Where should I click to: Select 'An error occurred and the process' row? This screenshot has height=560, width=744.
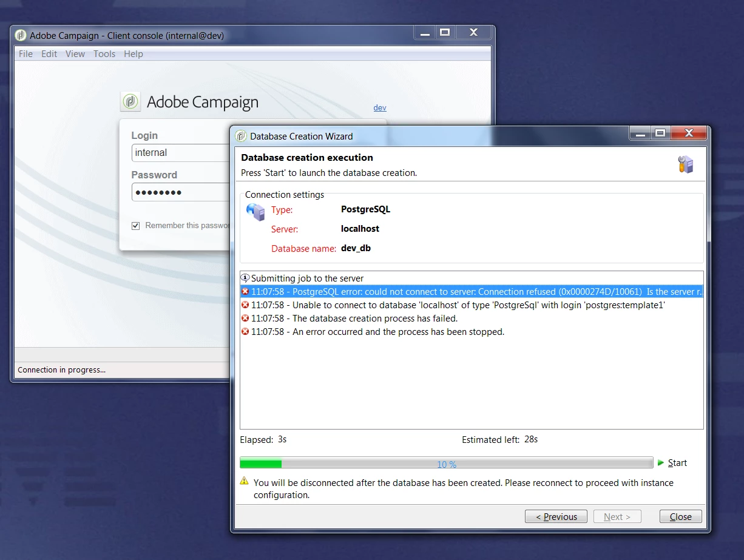click(x=472, y=332)
